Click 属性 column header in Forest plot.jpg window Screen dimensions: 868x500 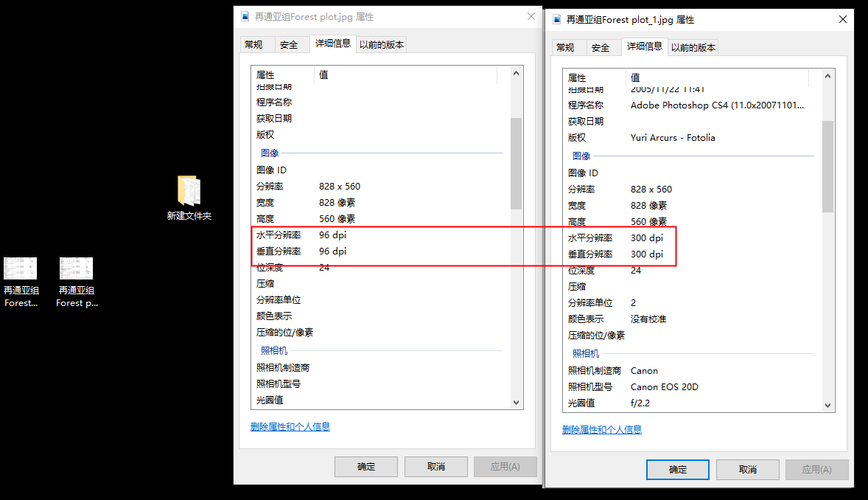(283, 74)
